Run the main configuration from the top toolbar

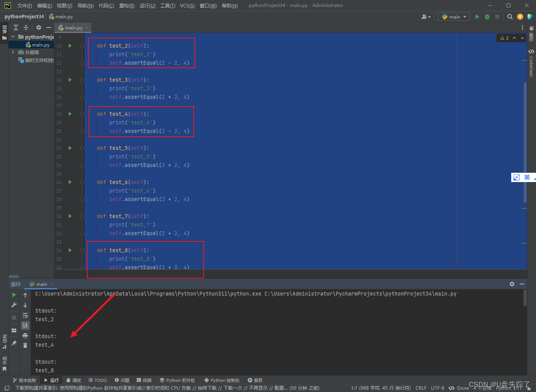[477, 17]
